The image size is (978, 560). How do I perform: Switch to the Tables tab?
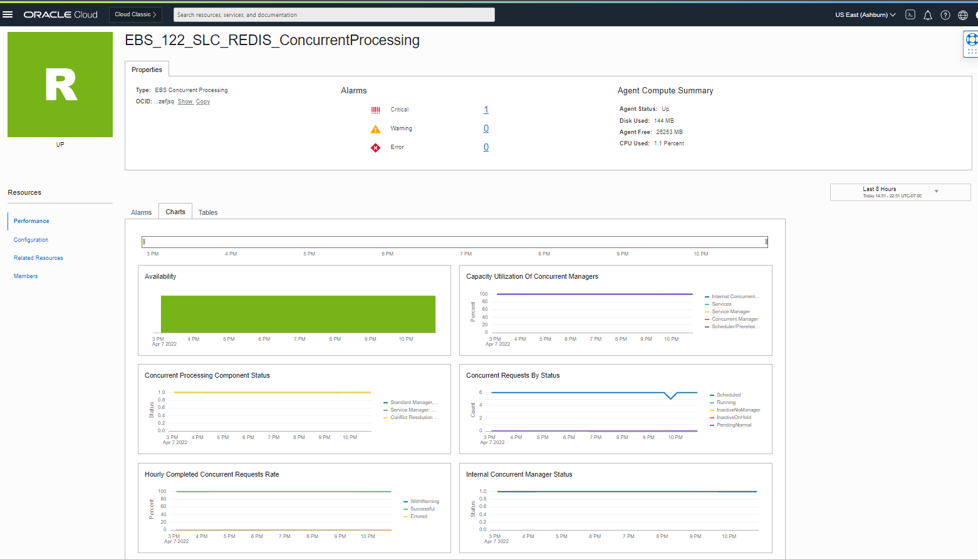(208, 212)
